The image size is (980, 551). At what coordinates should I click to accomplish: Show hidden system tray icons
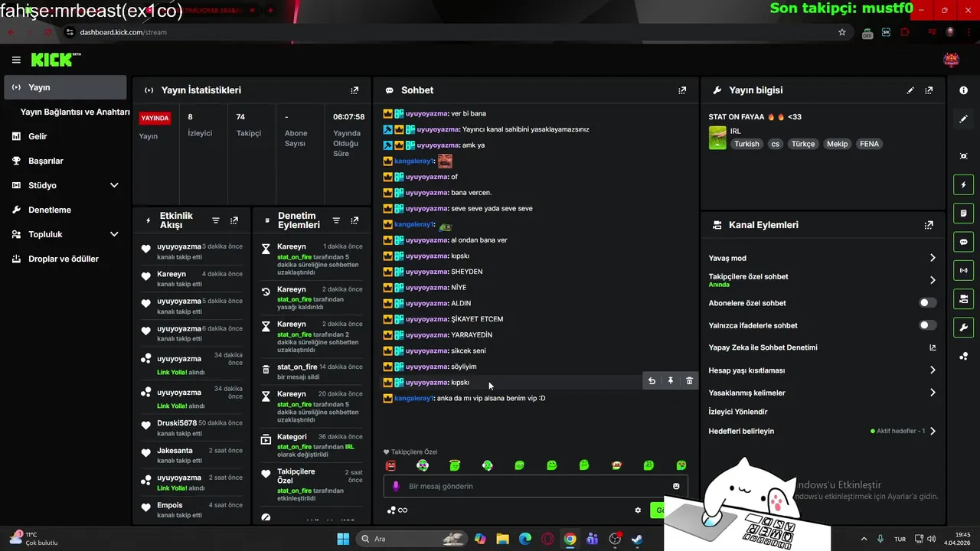point(864,539)
